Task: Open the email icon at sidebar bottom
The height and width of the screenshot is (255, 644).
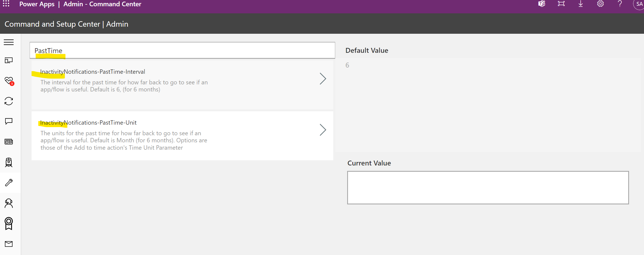Action: [x=8, y=244]
